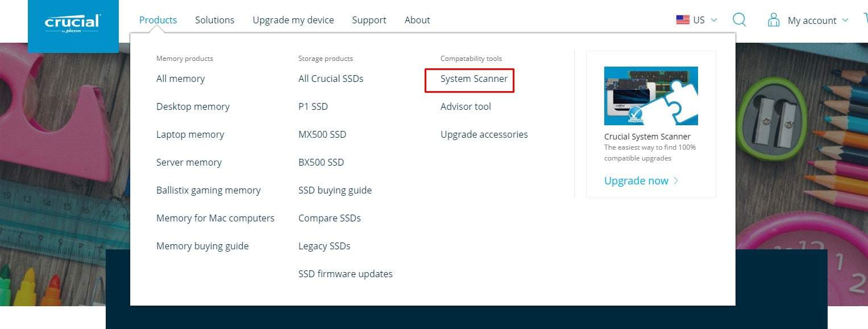The width and height of the screenshot is (868, 329).
Task: Click the US flag icon
Action: [682, 20]
